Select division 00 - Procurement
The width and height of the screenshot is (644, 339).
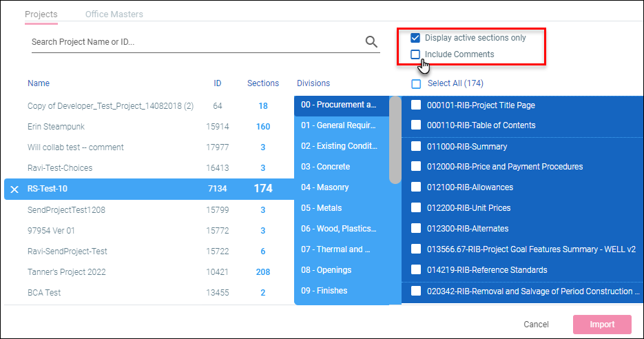(342, 105)
